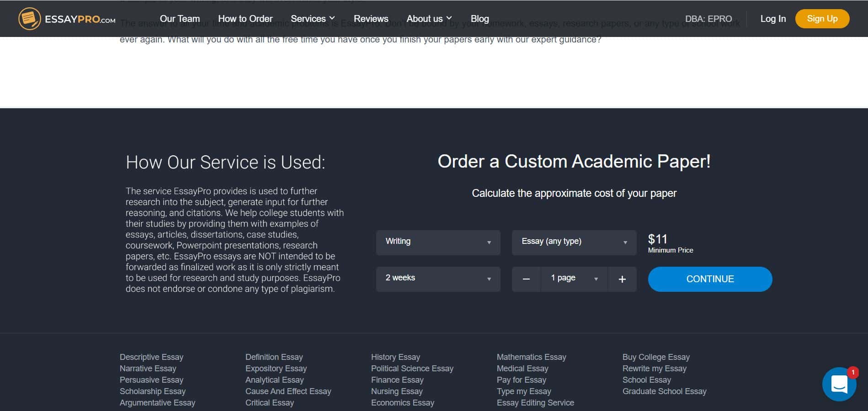Viewport: 868px width, 411px height.
Task: Open Rewrite my Essay link
Action: pos(655,369)
